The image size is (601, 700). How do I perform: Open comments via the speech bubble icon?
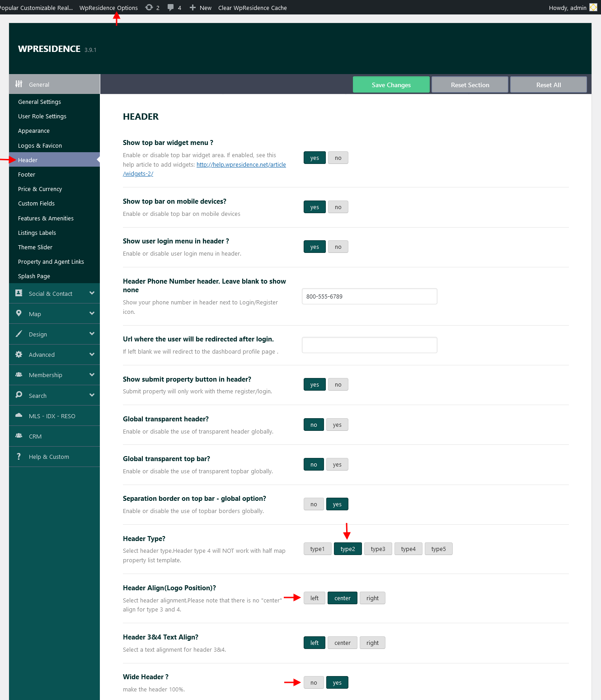(x=170, y=7)
